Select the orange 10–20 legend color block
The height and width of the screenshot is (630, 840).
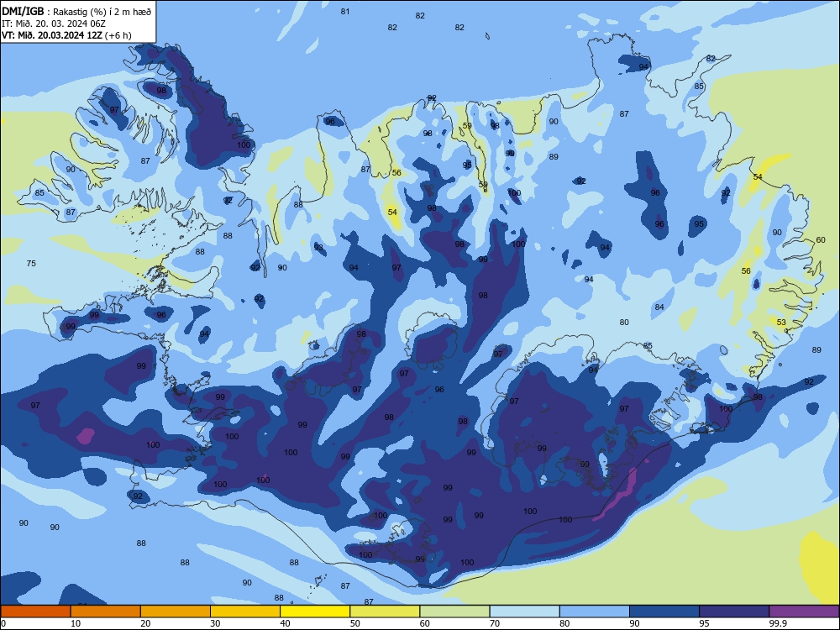click(106, 612)
